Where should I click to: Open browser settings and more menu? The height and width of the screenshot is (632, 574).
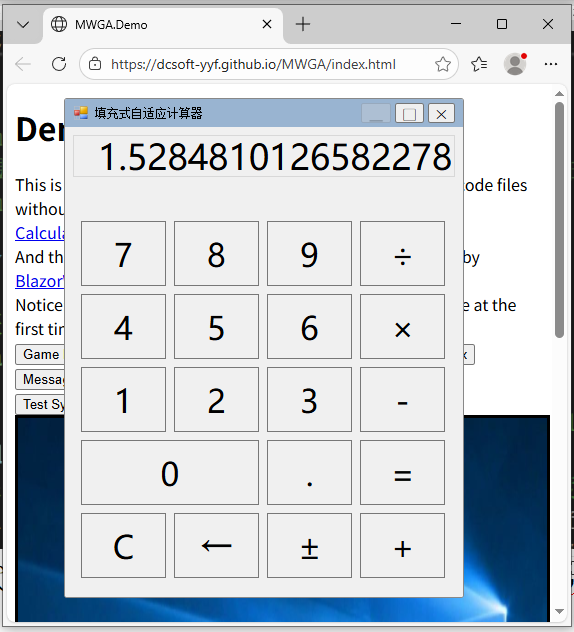click(x=551, y=64)
